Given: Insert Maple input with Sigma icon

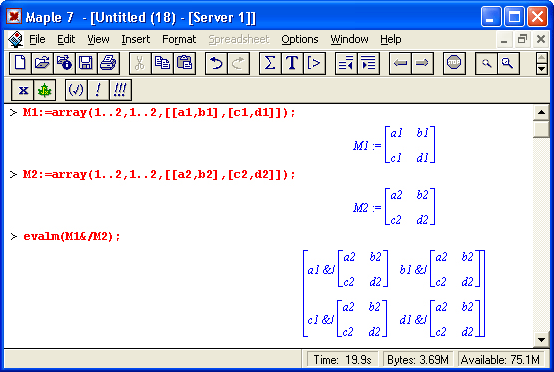Looking at the screenshot, I should (270, 63).
